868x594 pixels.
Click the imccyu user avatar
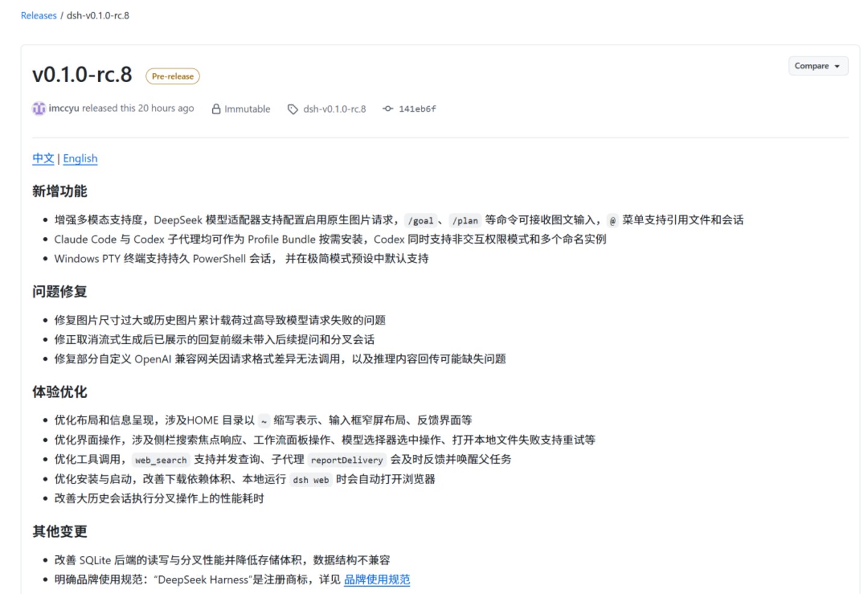[x=39, y=109]
